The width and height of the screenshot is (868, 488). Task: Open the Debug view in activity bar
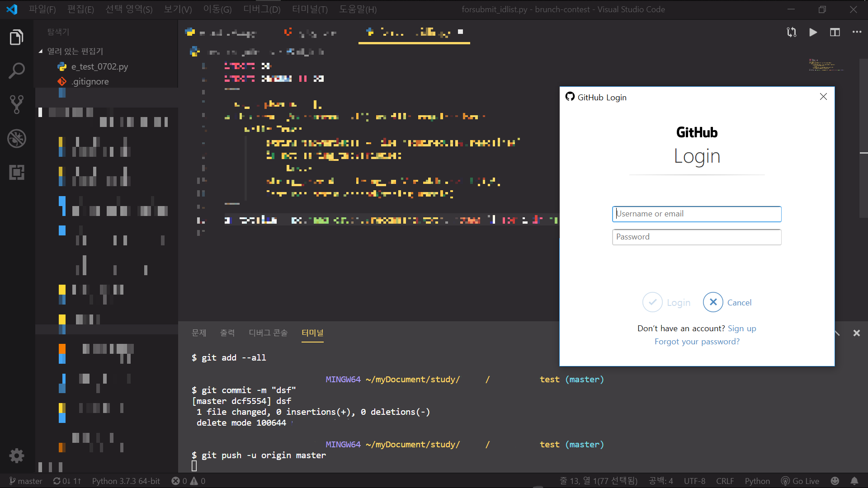[17, 138]
